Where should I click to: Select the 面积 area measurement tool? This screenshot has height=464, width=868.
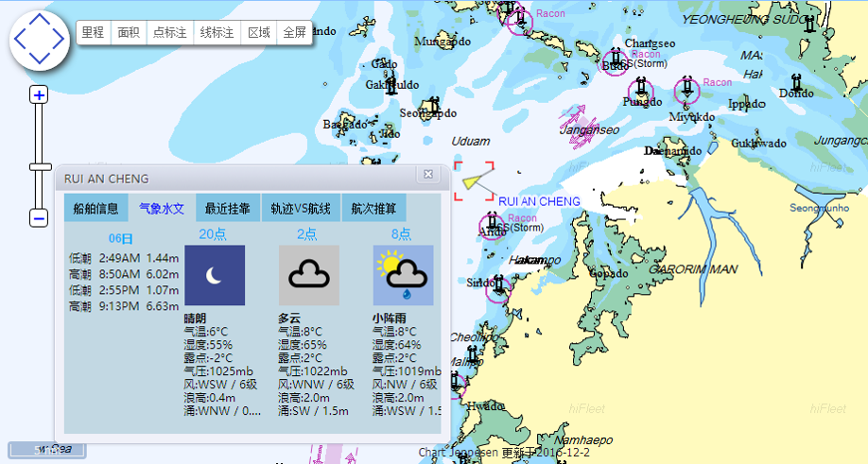(x=128, y=32)
